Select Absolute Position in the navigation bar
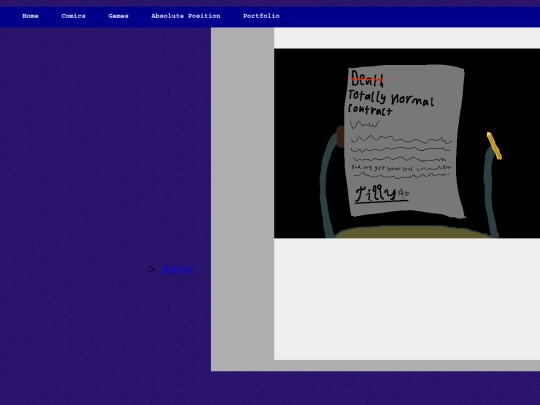The height and width of the screenshot is (405, 540). coord(186,16)
